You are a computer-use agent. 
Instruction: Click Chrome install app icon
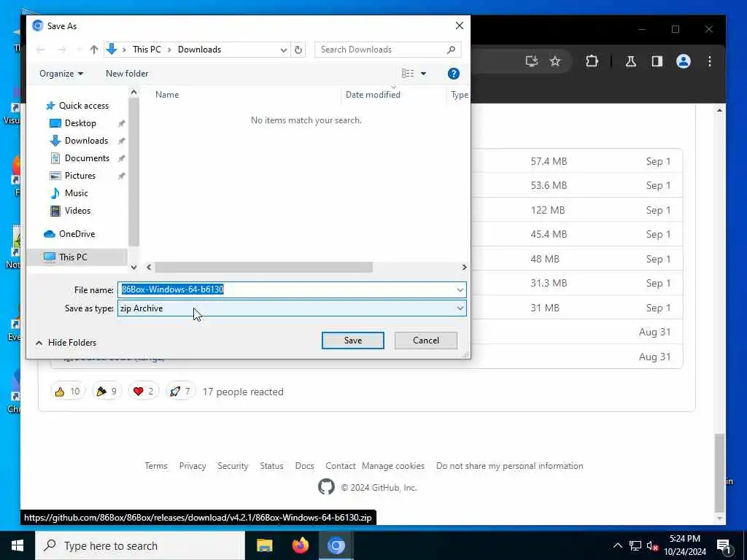click(x=532, y=61)
